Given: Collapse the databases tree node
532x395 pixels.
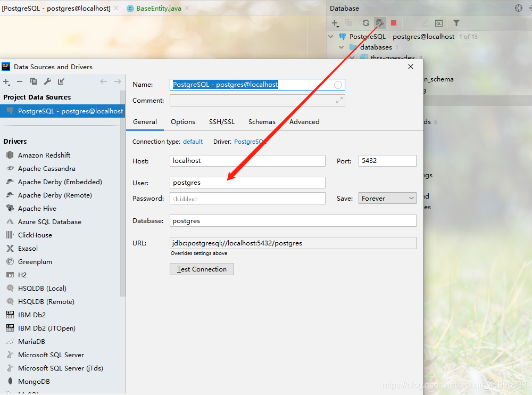Looking at the screenshot, I should pos(341,47).
